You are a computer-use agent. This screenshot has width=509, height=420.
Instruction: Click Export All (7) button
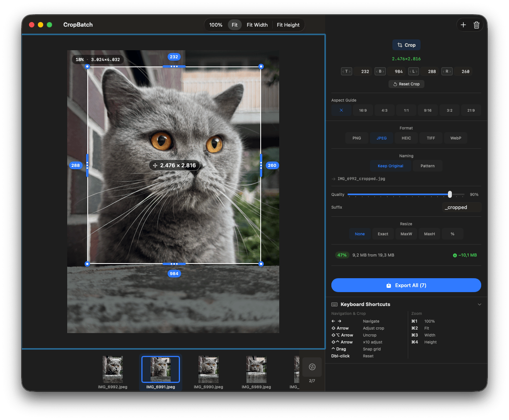pyautogui.click(x=406, y=285)
